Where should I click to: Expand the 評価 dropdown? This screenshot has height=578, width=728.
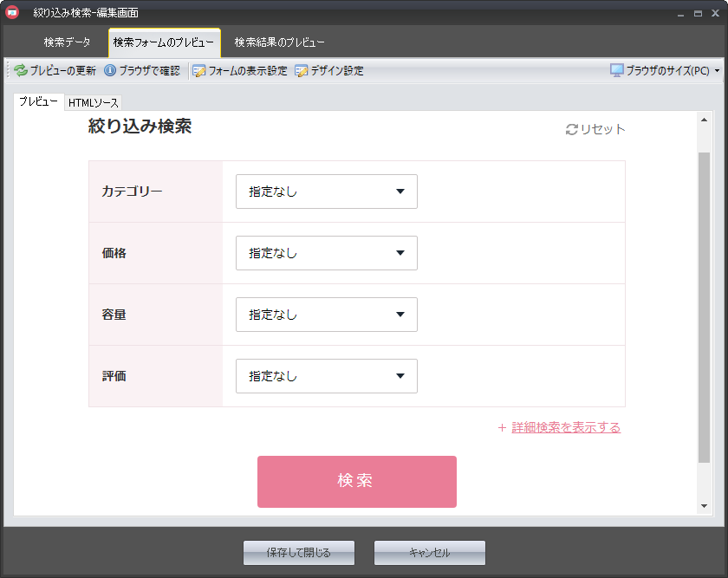(x=326, y=376)
